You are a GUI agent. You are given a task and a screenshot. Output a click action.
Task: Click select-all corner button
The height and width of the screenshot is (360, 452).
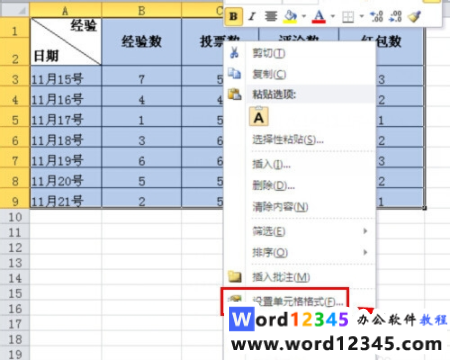click(x=15, y=10)
